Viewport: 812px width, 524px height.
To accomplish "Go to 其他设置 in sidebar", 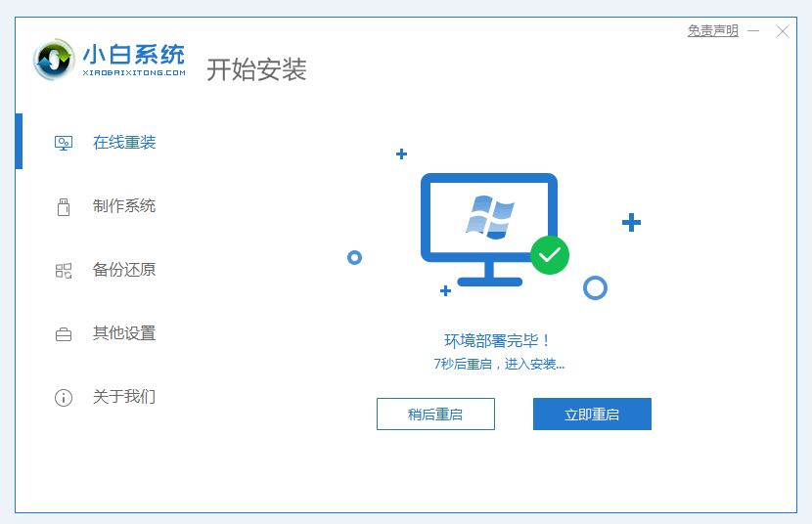I will 124,333.
